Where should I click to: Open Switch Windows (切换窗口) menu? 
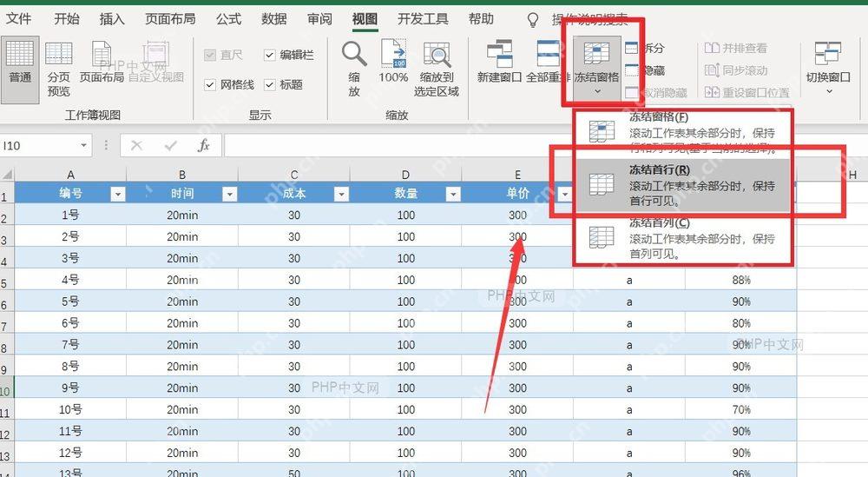828,68
